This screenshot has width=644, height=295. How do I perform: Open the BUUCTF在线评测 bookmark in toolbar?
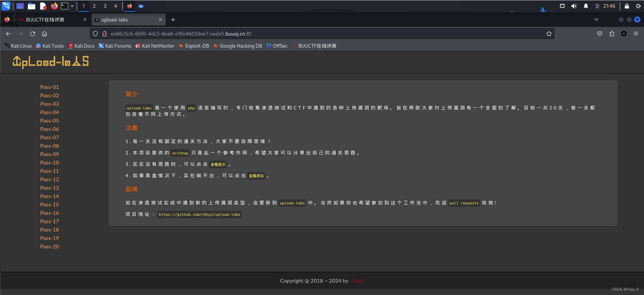pyautogui.click(x=314, y=46)
